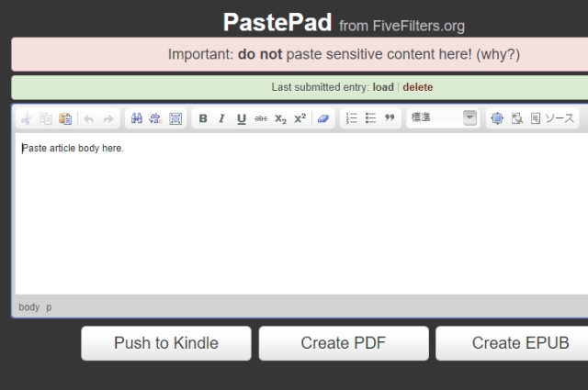Insert a numbered list
588x390 pixels.
350,118
